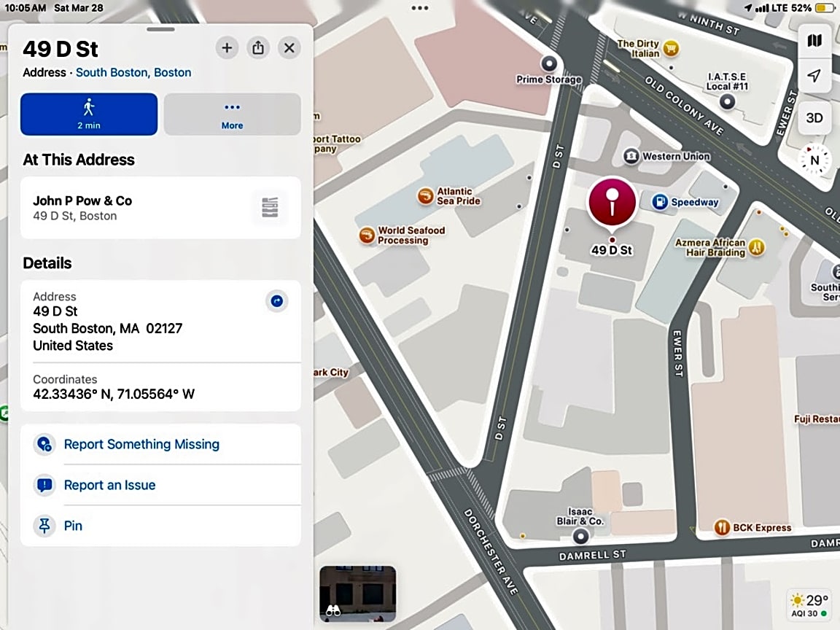
Task: Select Report an Issue
Action: pyautogui.click(x=109, y=485)
